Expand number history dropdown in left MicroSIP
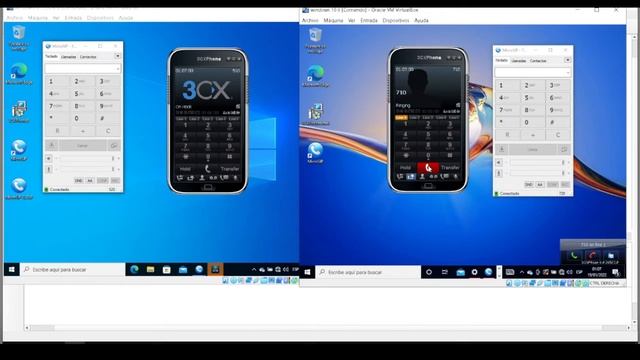The image size is (640, 360). pyautogui.click(x=118, y=69)
